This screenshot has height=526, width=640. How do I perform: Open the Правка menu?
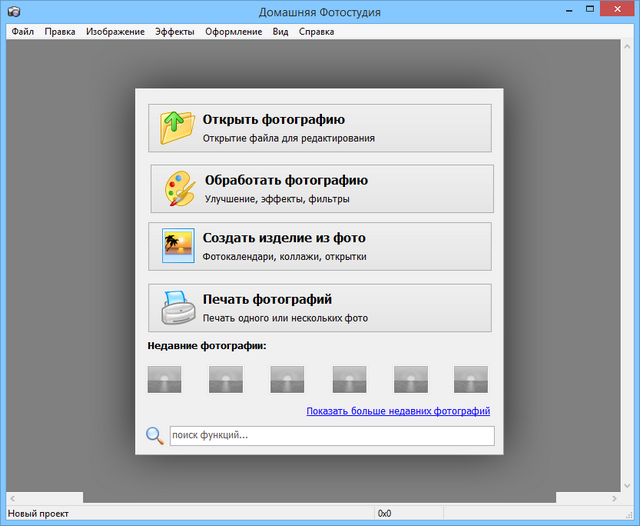coord(60,32)
